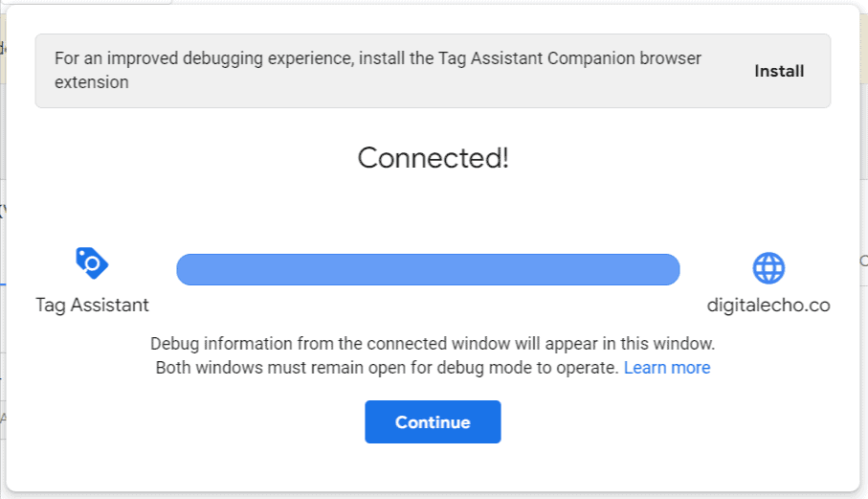
Task: Click the improved debugging experience banner message
Action: coord(377,70)
